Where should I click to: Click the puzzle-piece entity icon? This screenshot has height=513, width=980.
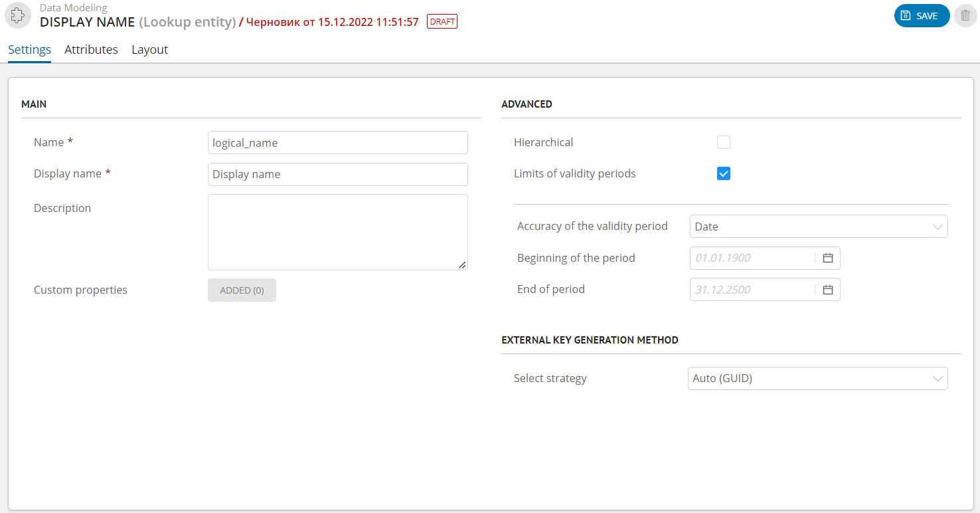tap(18, 15)
